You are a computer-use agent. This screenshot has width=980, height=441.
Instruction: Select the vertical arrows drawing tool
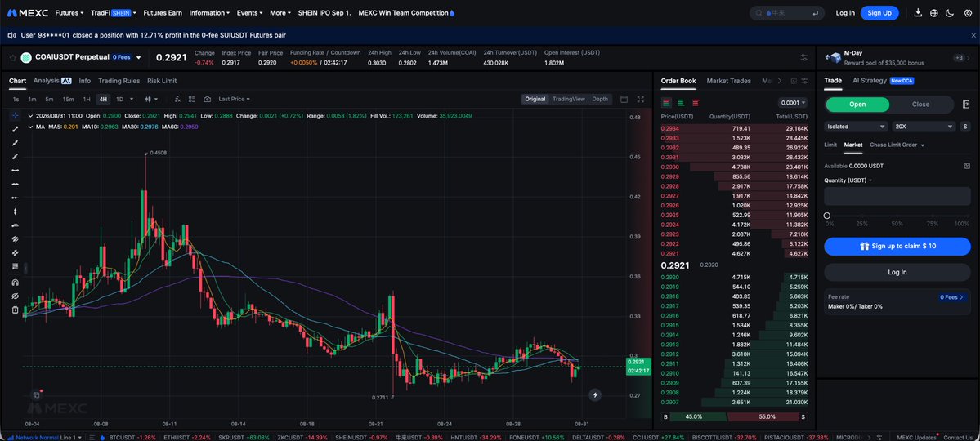click(x=16, y=212)
